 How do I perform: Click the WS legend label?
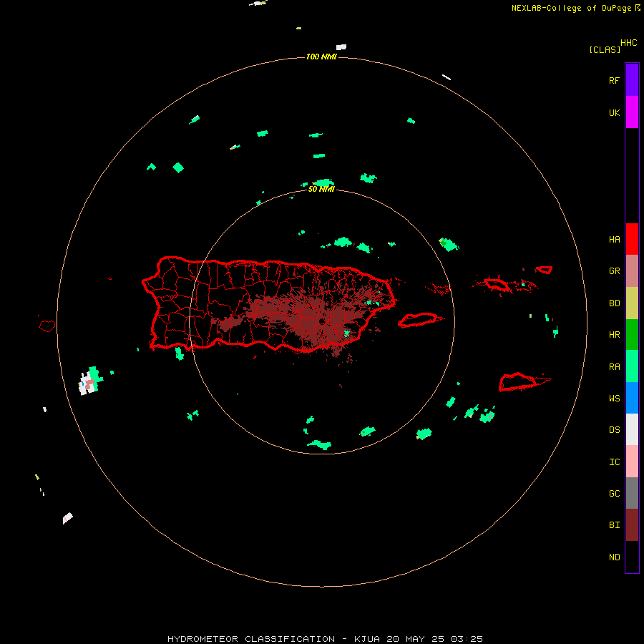614,399
